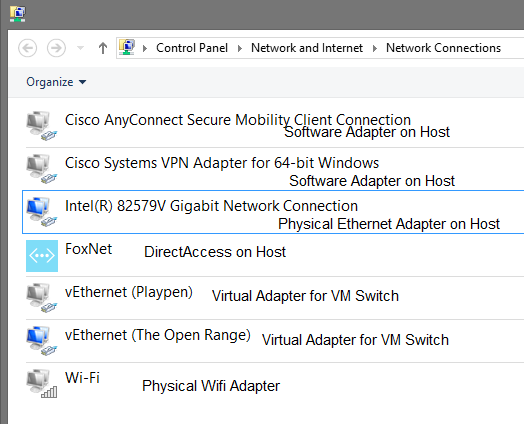Click the Network Connections title bar icon

pos(17,14)
